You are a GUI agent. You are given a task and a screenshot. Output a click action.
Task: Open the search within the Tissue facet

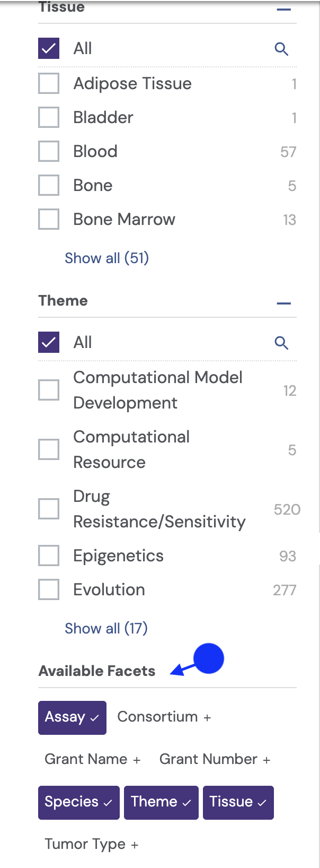(281, 48)
